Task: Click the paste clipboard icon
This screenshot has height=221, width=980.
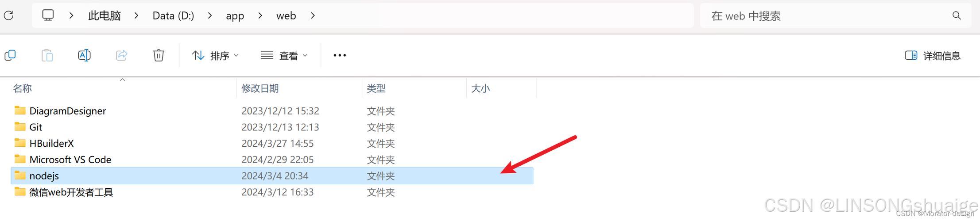Action: tap(47, 55)
